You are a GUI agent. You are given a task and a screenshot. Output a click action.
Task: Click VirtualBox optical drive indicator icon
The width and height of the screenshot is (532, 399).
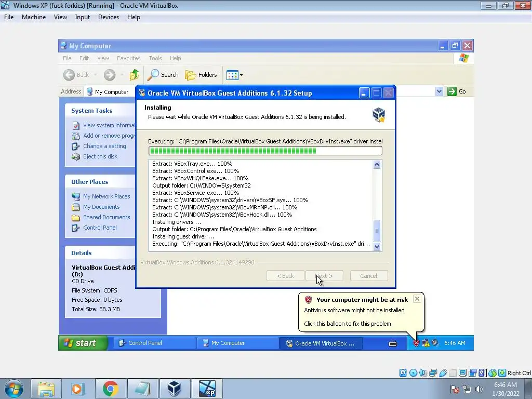point(413,373)
